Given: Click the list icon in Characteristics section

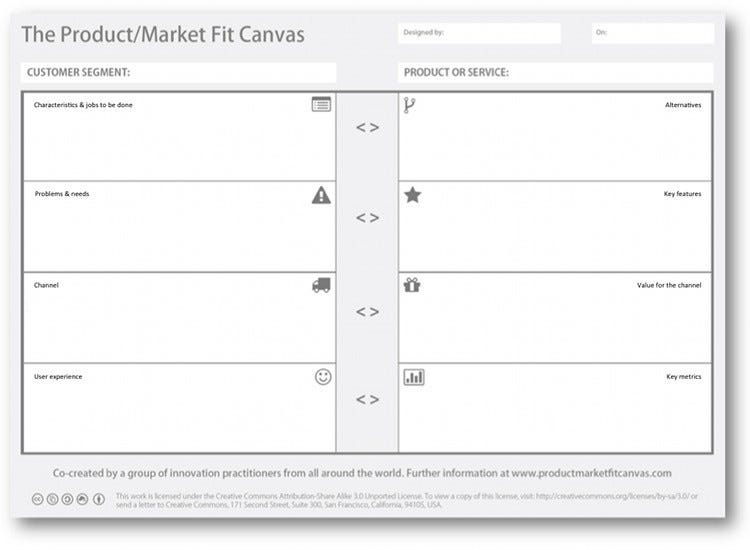Looking at the screenshot, I should click(x=321, y=104).
